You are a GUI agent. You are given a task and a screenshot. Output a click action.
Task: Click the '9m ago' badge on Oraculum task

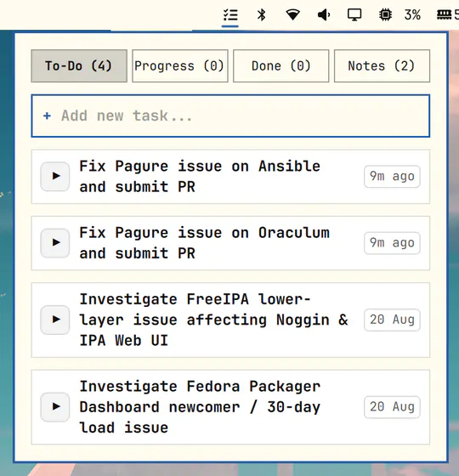[x=392, y=243]
